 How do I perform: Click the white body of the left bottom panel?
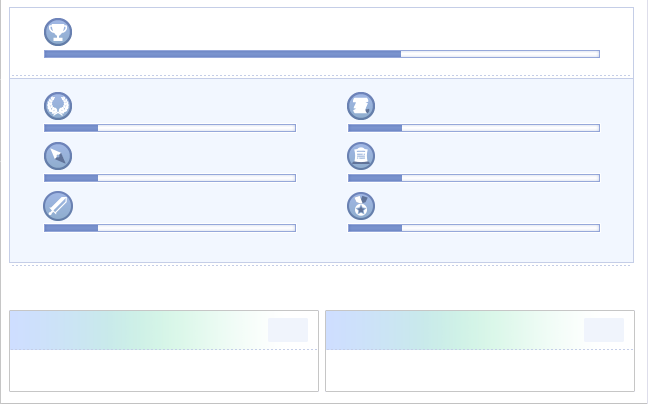164,370
